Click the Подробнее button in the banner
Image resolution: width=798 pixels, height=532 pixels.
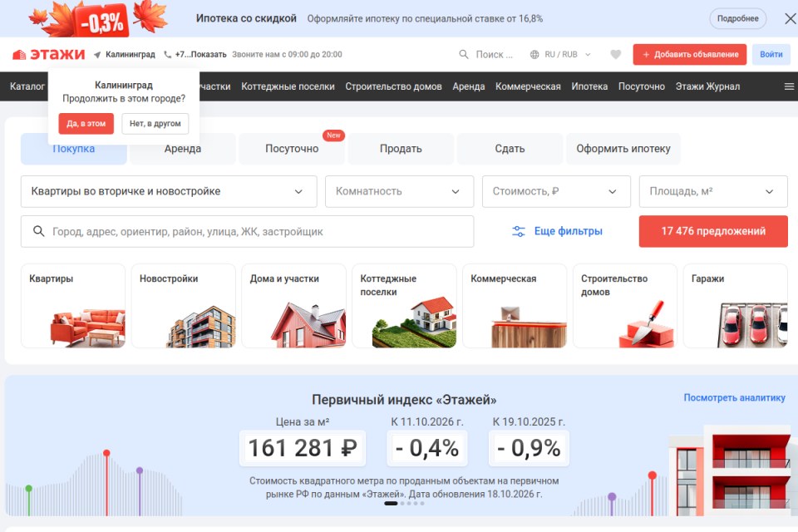(737, 19)
